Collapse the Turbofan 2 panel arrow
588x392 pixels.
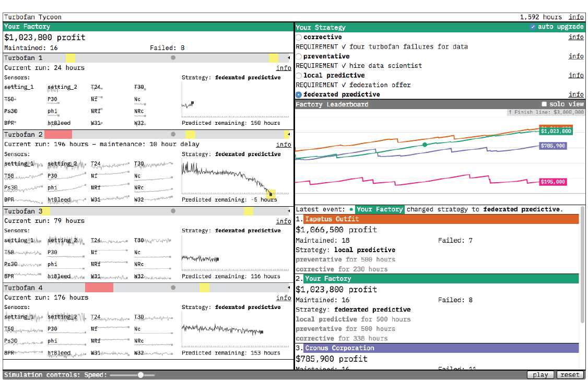pyautogui.click(x=288, y=134)
